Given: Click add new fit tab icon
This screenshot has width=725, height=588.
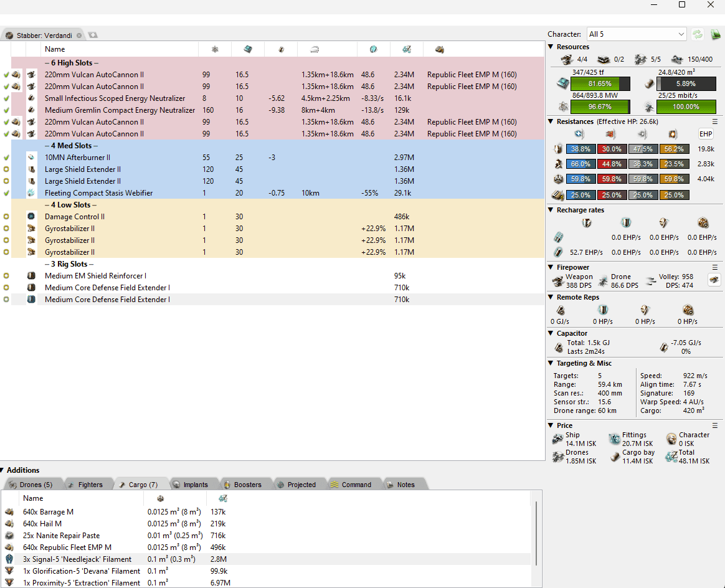Looking at the screenshot, I should pyautogui.click(x=93, y=36).
